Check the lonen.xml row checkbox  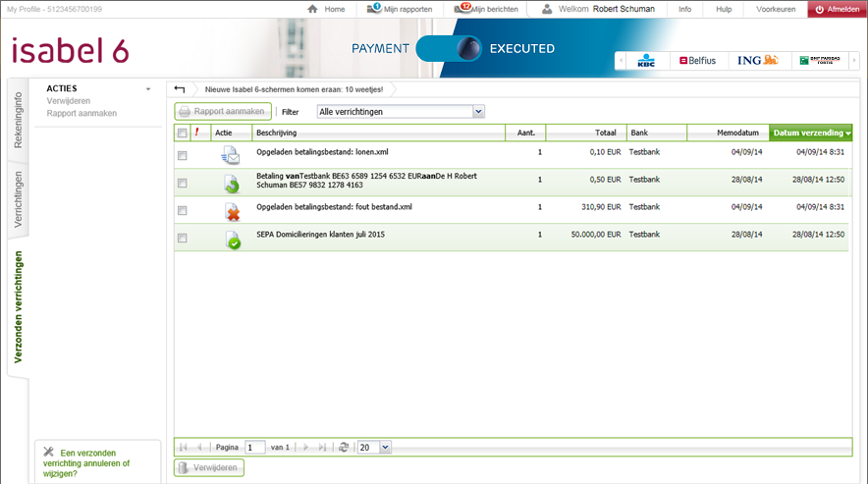pos(182,156)
